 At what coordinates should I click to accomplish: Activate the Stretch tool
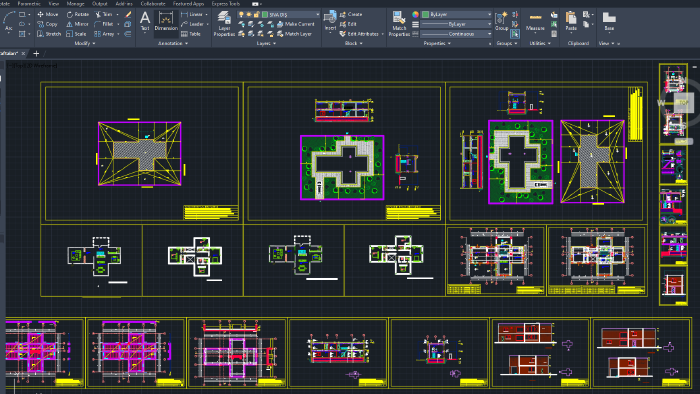pyautogui.click(x=49, y=34)
